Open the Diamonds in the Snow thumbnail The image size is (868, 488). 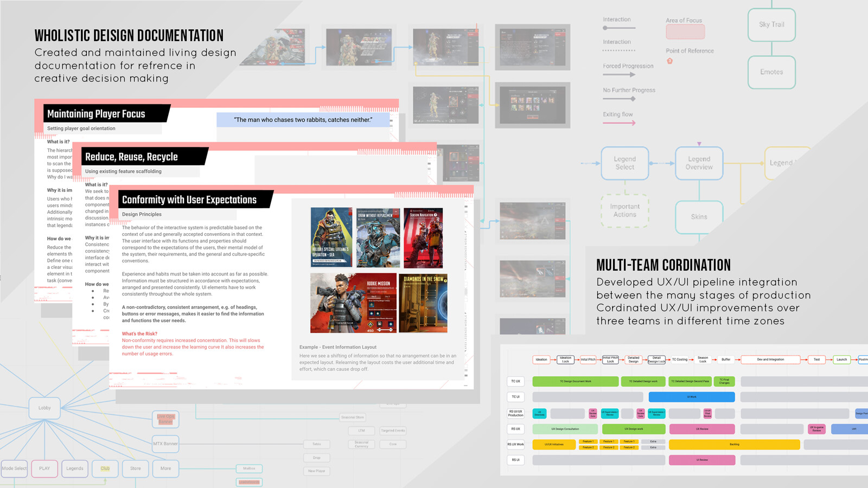tap(423, 303)
